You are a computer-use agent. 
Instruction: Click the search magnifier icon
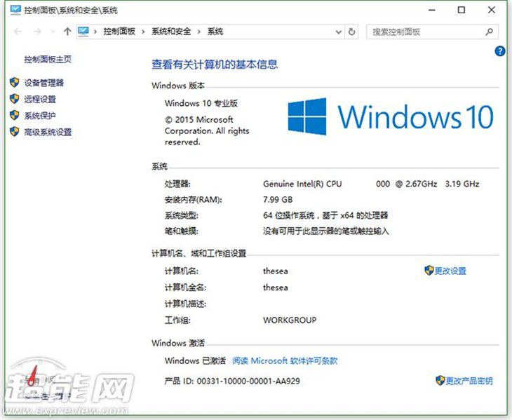(x=489, y=32)
